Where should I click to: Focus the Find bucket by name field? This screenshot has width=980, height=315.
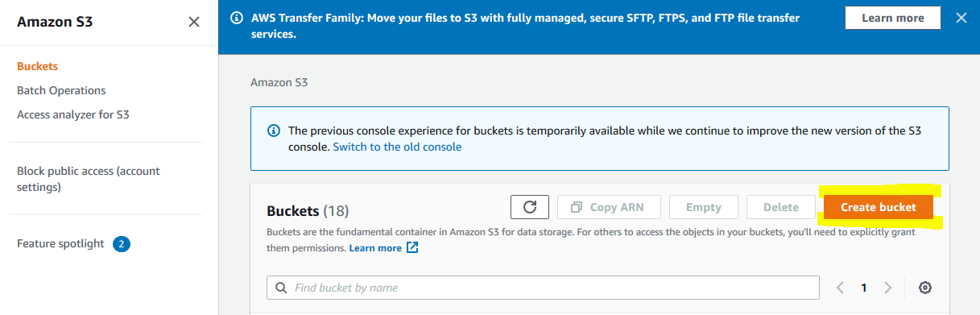click(543, 288)
